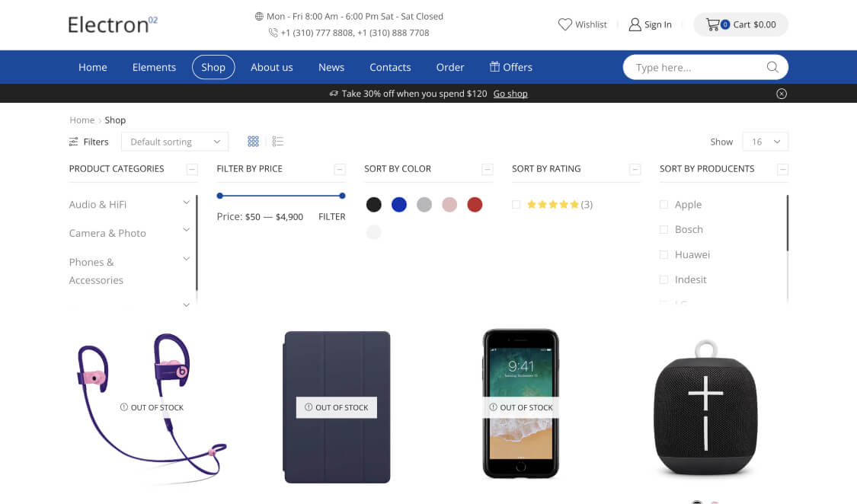857x504 pixels.
Task: Enable the five-star rating checkbox
Action: tap(516, 205)
